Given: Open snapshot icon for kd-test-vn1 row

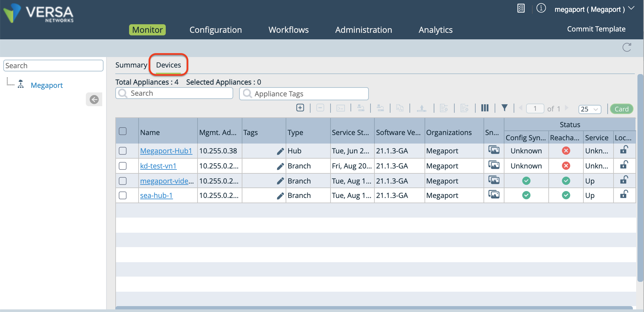Looking at the screenshot, I should click(494, 165).
